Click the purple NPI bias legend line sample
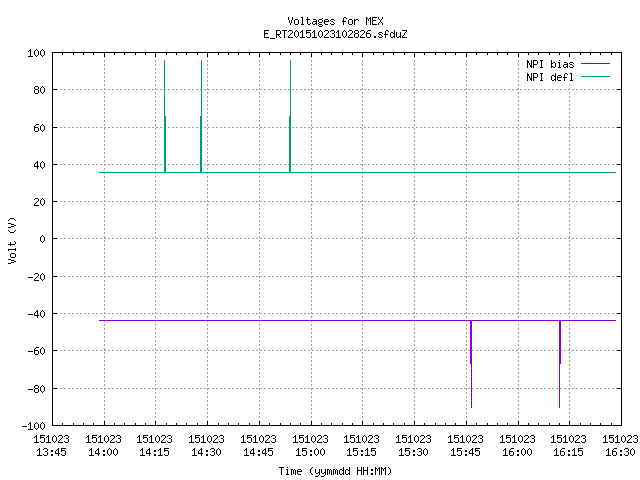 tap(595, 64)
